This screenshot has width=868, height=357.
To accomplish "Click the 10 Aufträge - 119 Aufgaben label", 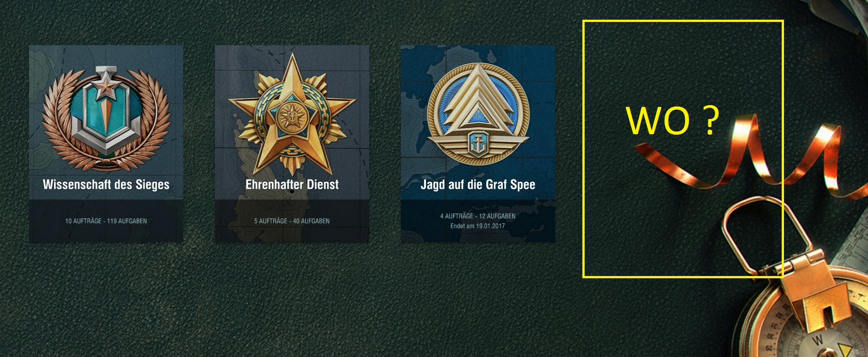I will point(106,221).
